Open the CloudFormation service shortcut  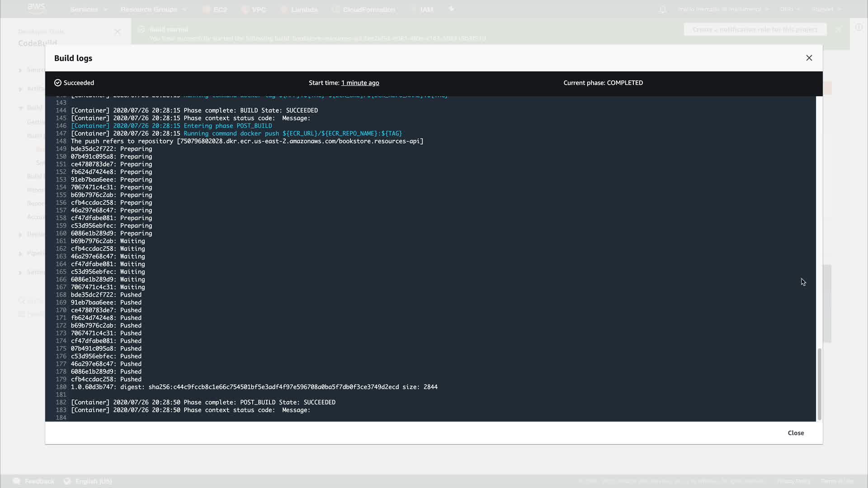(368, 9)
